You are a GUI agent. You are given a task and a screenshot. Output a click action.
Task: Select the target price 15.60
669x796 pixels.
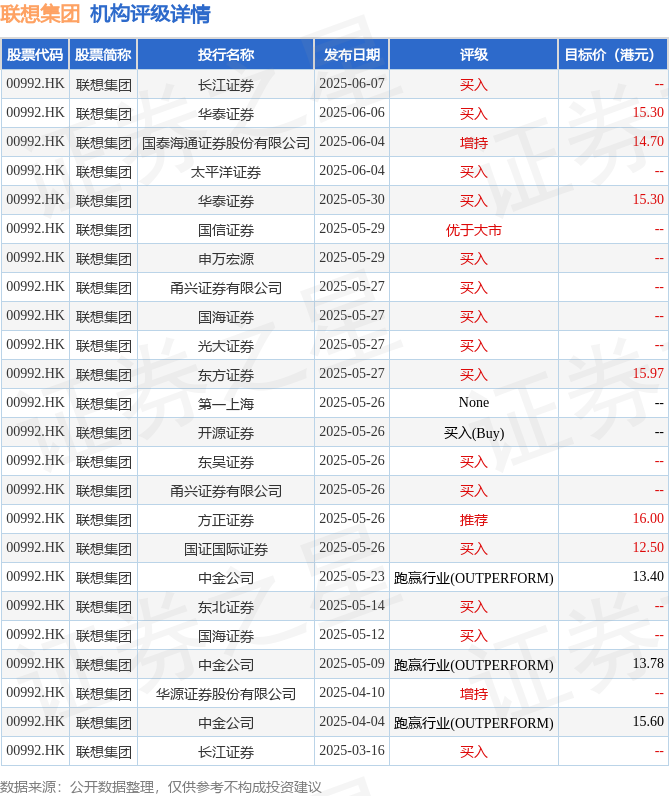tap(648, 721)
